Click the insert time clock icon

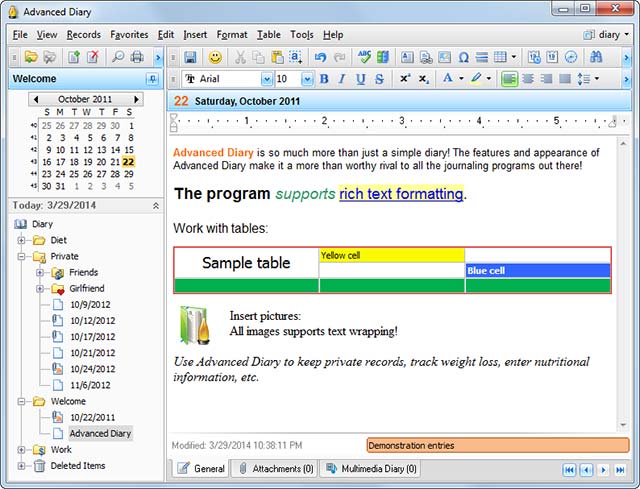(571, 57)
